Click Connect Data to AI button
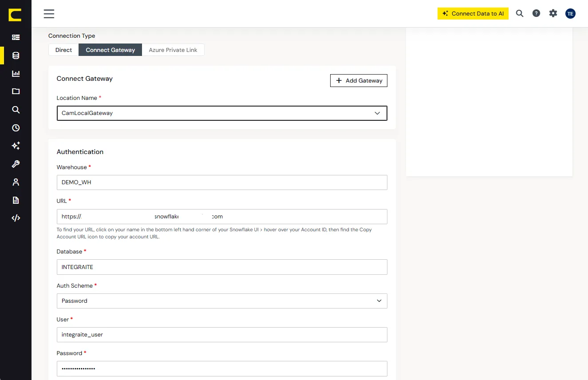Image resolution: width=588 pixels, height=380 pixels. pyautogui.click(x=473, y=13)
